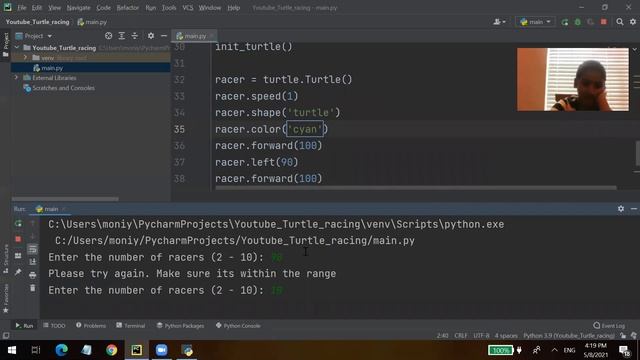The width and height of the screenshot is (640, 360).
Task: Open Search Everywhere magnifier icon
Action: 620,22
